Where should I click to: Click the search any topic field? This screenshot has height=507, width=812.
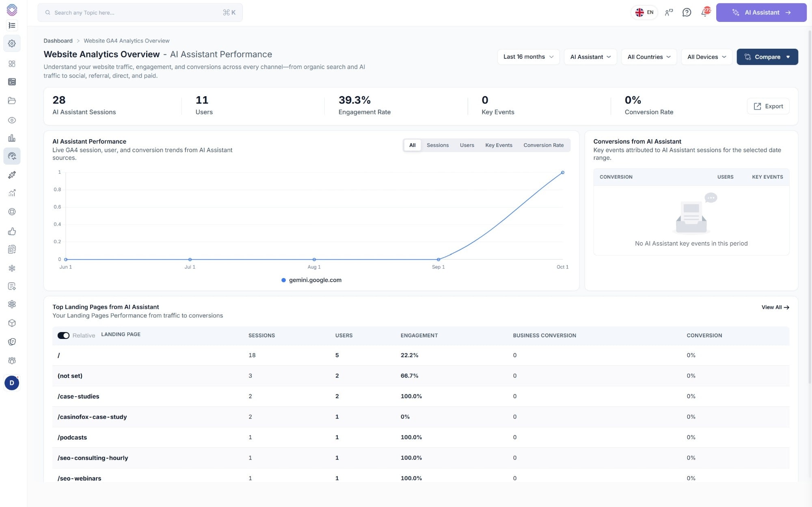pos(140,13)
